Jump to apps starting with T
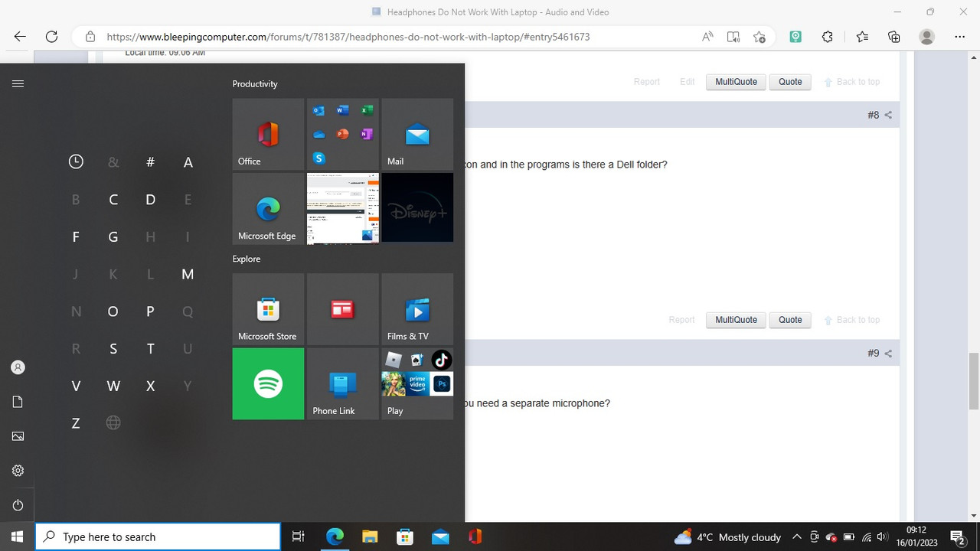980x551 pixels. (x=150, y=349)
